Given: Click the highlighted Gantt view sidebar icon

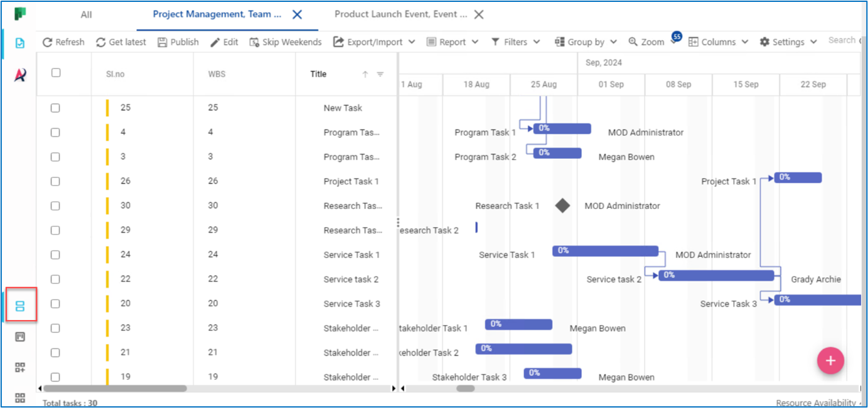Looking at the screenshot, I should [x=20, y=306].
